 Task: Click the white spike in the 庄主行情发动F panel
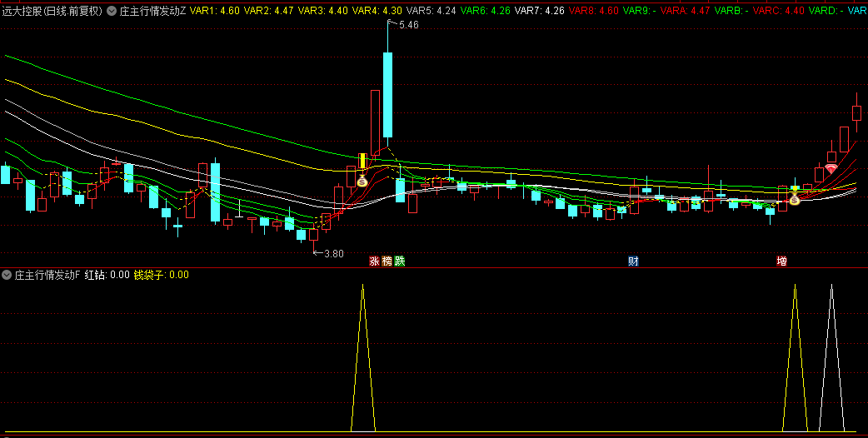(831, 358)
